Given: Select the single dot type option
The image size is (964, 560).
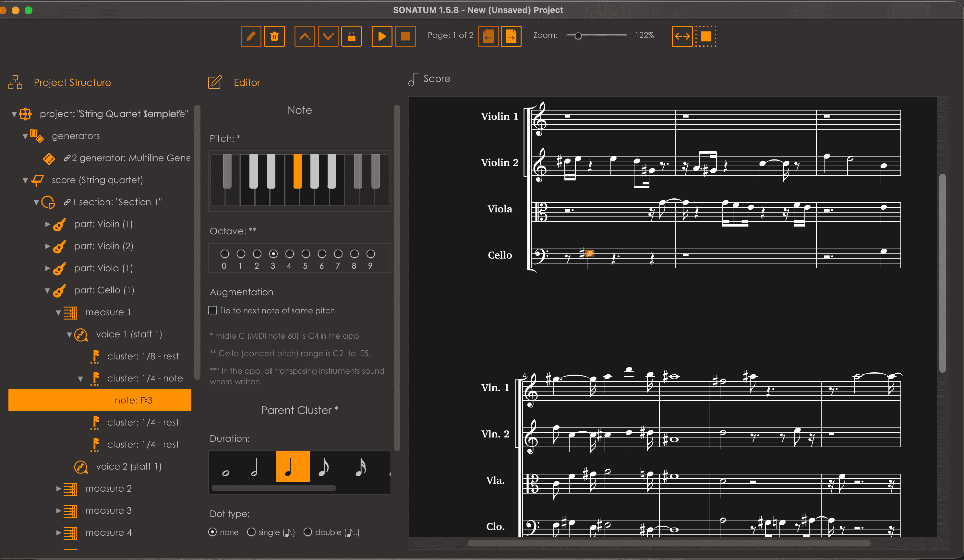Looking at the screenshot, I should (x=251, y=532).
